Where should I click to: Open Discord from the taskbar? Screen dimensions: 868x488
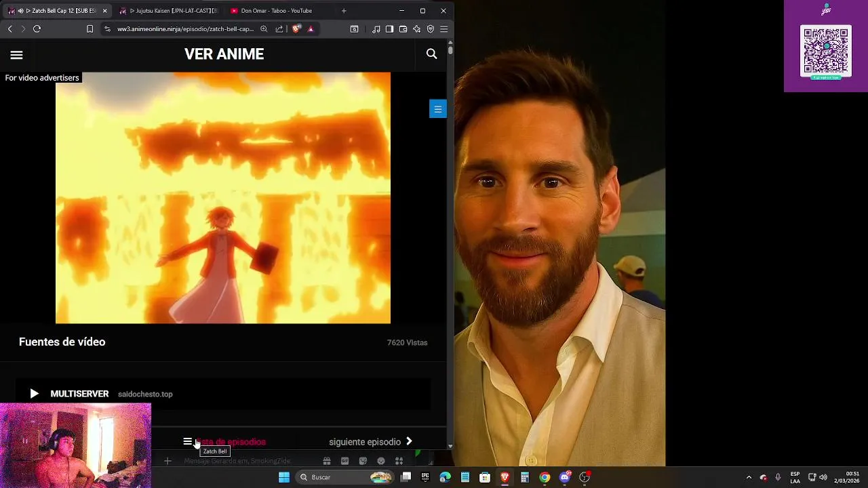tap(565, 477)
